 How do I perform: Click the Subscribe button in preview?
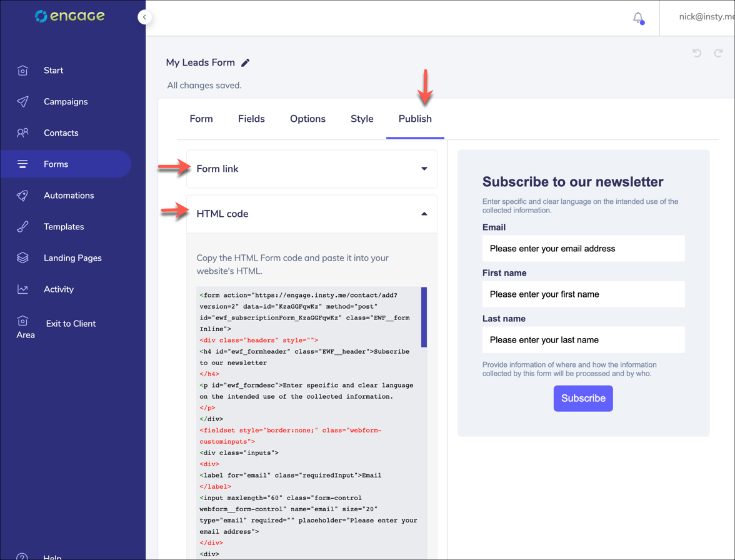(583, 398)
